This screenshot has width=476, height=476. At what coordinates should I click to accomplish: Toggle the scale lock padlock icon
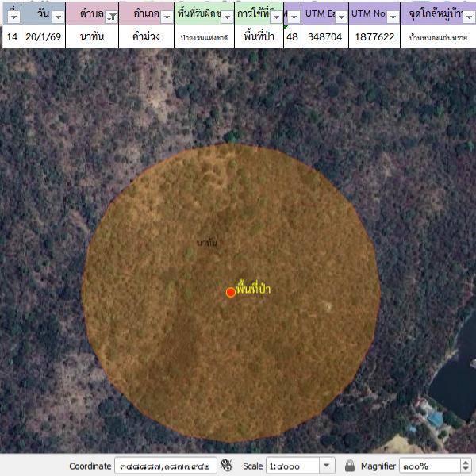coord(350,466)
